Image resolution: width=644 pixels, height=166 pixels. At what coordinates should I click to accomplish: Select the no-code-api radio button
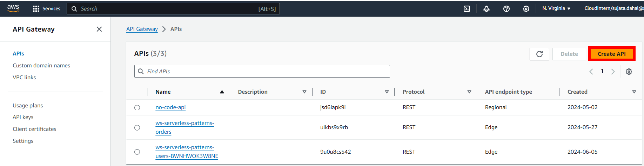click(x=137, y=108)
